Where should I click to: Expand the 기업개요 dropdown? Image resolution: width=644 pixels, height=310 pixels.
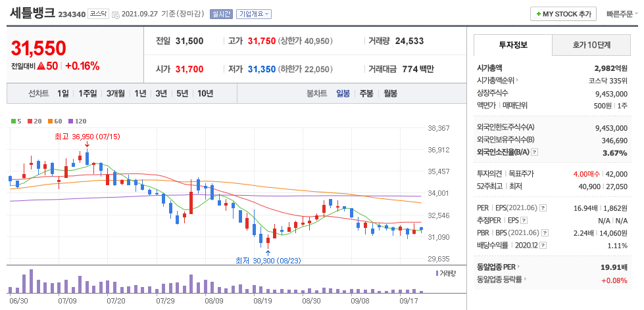pyautogui.click(x=254, y=14)
